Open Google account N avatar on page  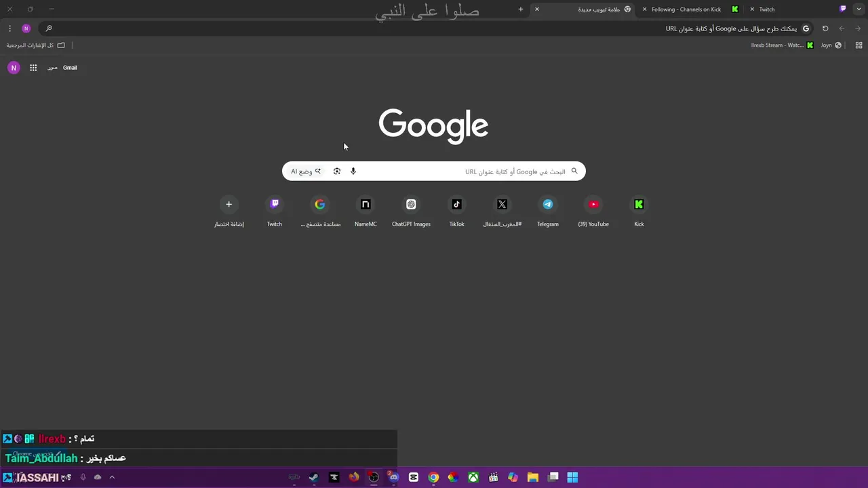tap(14, 68)
